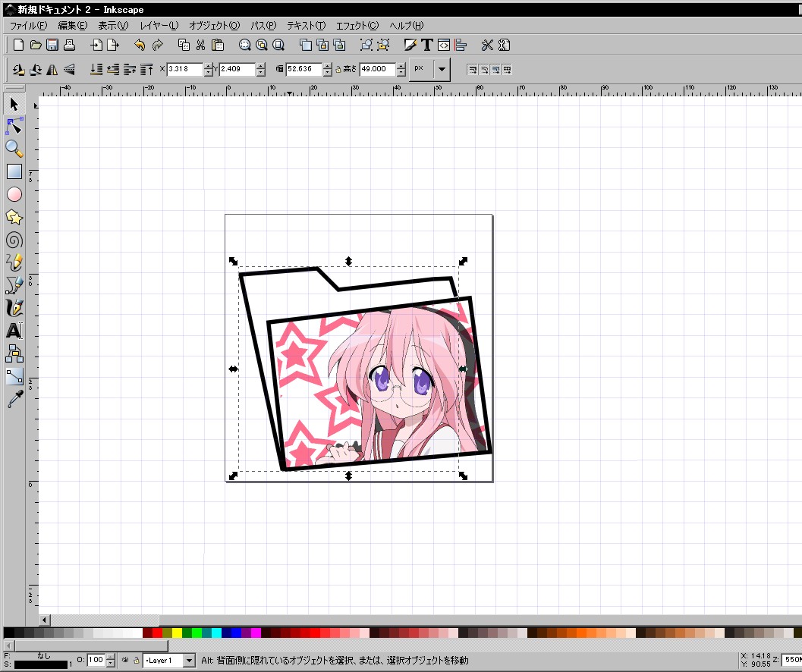Select the Star polygon tool

point(14,218)
